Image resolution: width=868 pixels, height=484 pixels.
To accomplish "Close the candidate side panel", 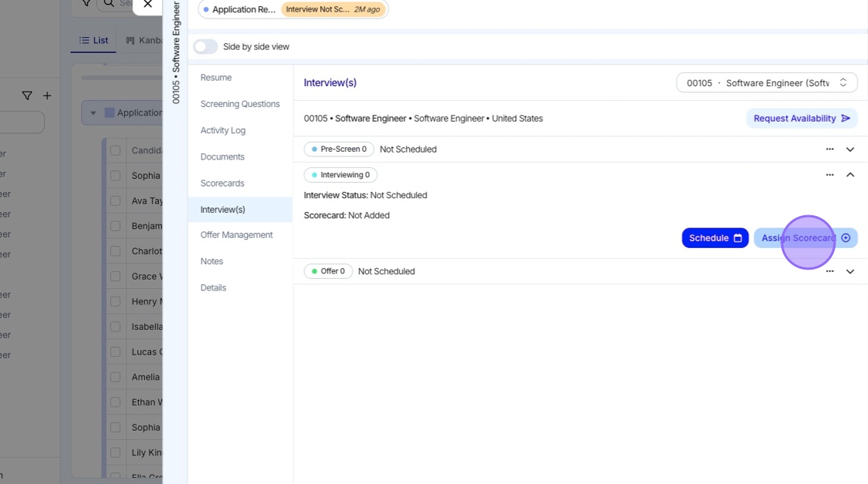I will click(x=148, y=5).
